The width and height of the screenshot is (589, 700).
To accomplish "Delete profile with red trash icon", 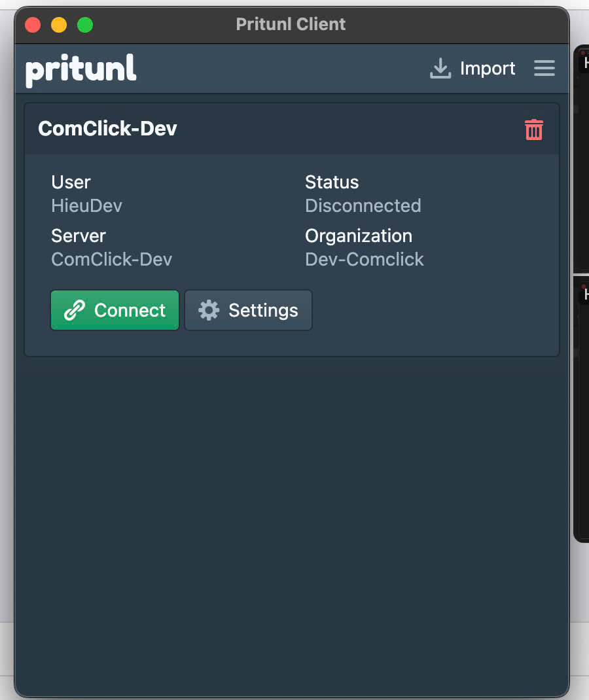I will click(533, 130).
